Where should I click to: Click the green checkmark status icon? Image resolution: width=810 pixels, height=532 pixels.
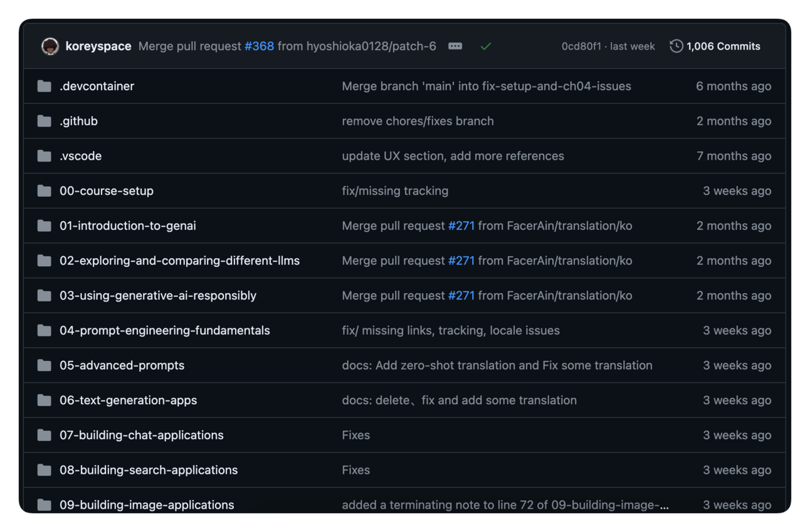pyautogui.click(x=485, y=46)
